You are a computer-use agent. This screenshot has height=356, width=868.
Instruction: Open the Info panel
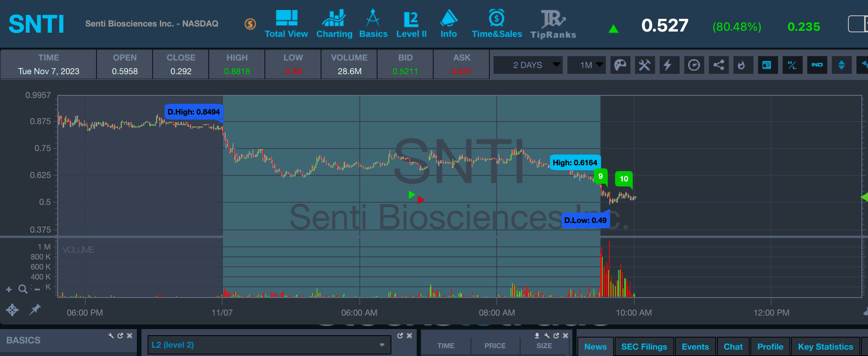tap(449, 24)
